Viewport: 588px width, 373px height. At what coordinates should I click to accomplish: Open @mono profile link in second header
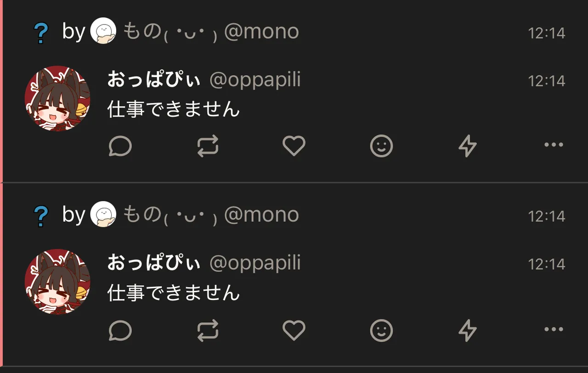pos(261,215)
